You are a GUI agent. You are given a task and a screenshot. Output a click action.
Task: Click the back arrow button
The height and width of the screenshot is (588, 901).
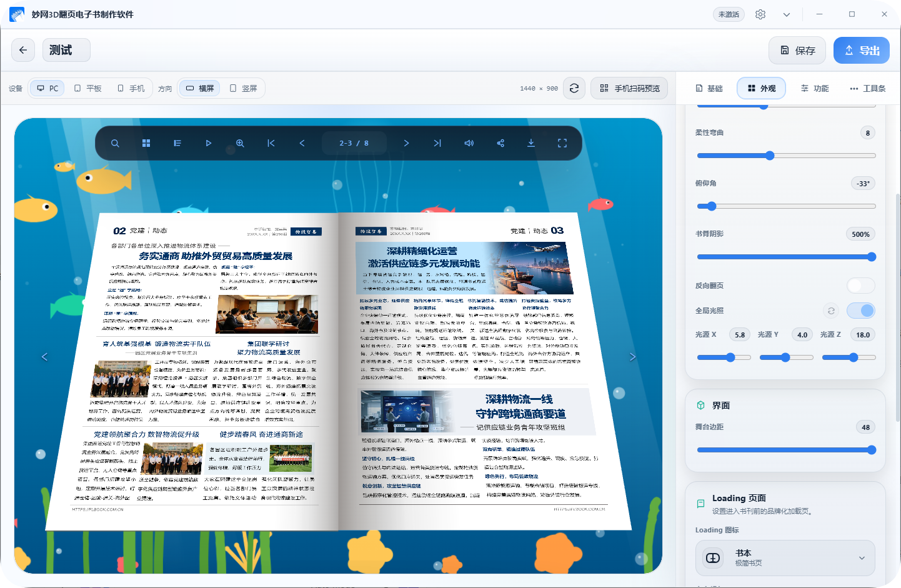pos(23,50)
